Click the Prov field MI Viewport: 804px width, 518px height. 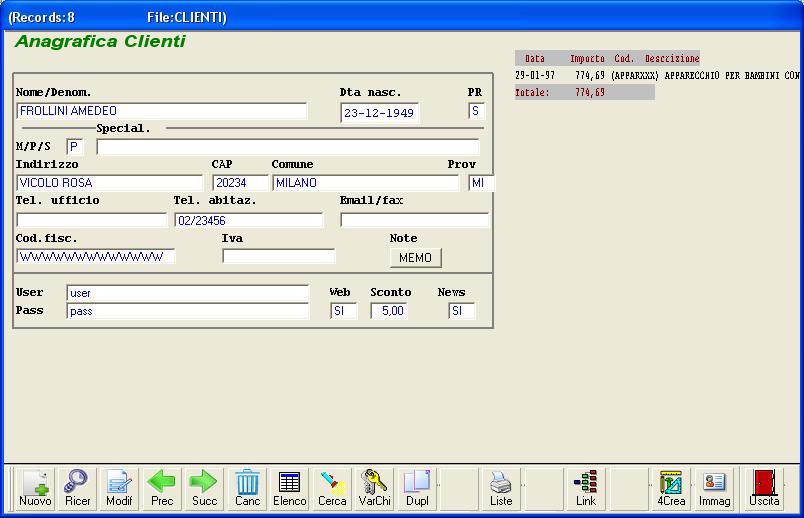(x=481, y=183)
